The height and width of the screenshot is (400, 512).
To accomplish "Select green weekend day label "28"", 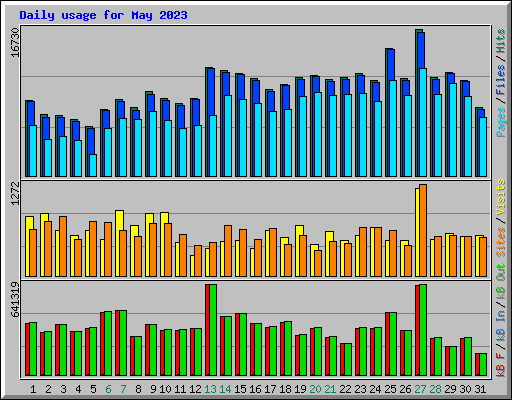I will [435, 389].
